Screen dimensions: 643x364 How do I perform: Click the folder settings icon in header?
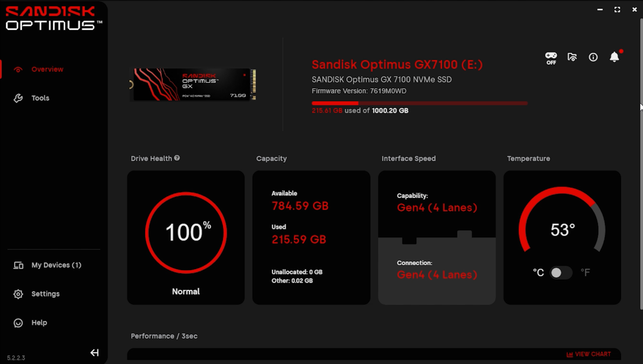point(572,57)
